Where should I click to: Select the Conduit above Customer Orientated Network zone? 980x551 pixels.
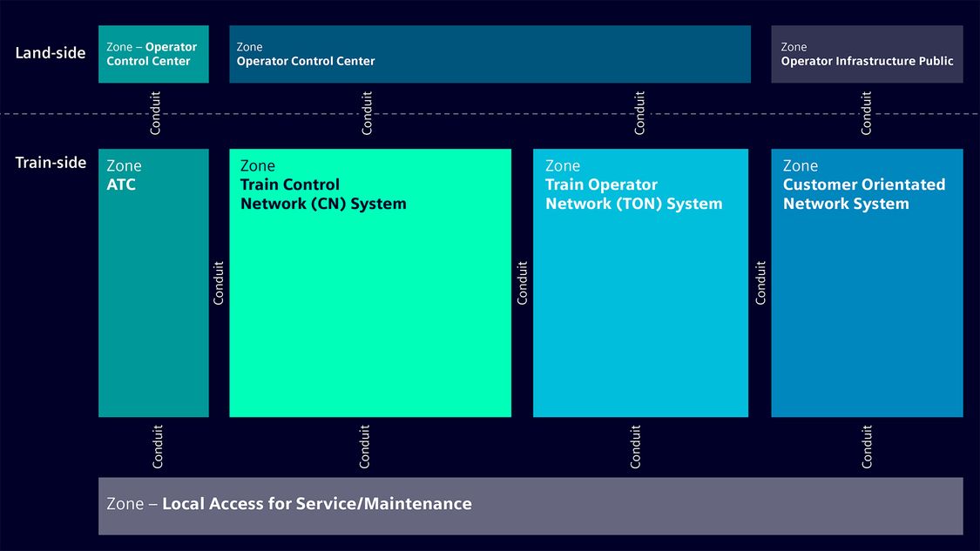coord(866,113)
